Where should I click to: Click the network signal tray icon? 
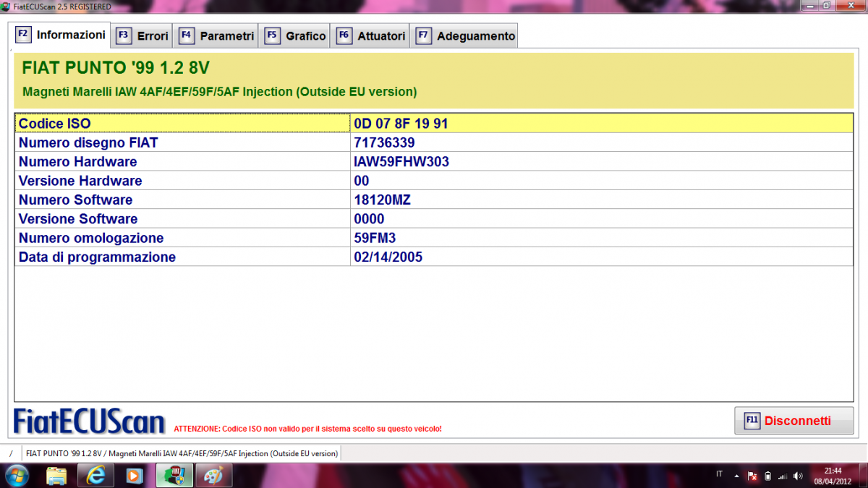[x=783, y=476]
